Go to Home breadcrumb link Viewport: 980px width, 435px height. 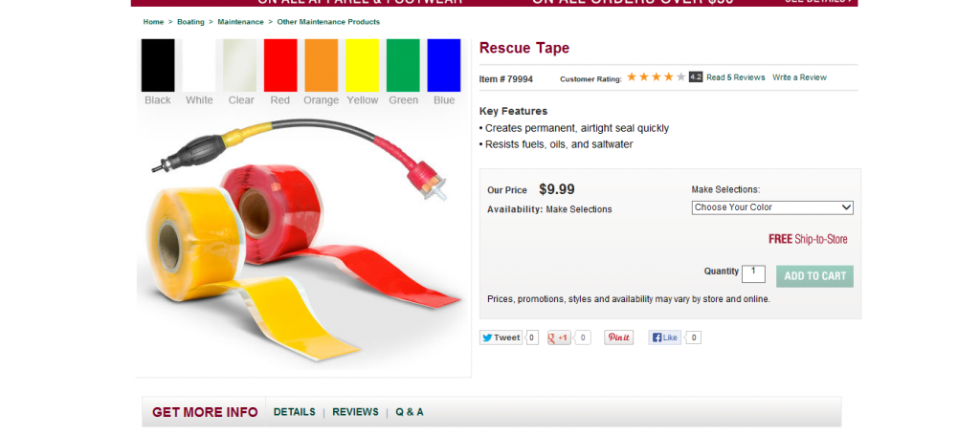[x=153, y=22]
